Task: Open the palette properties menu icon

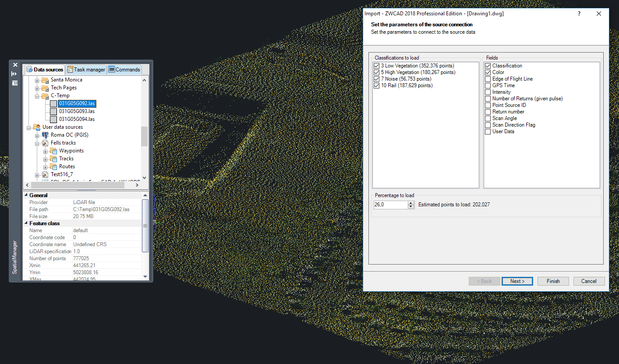Action: [x=14, y=82]
